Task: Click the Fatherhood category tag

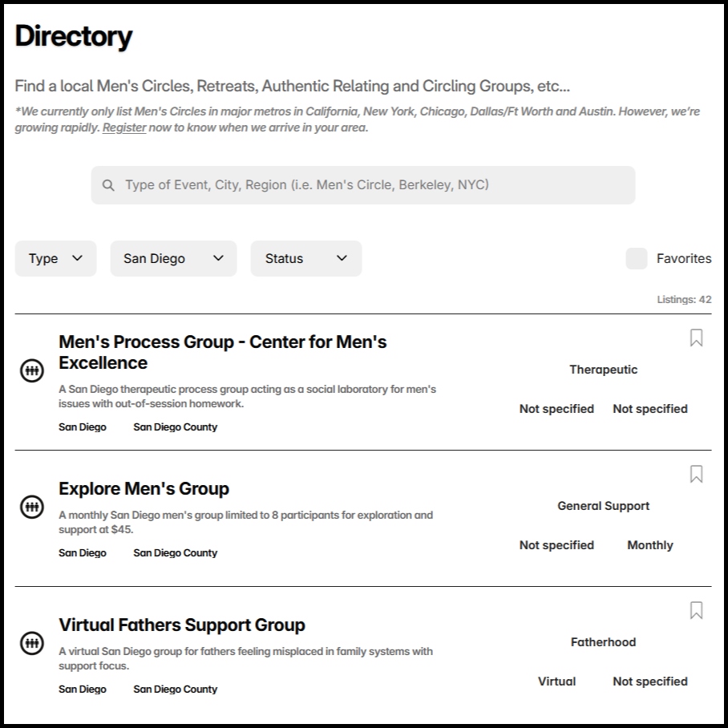Action: 603,642
